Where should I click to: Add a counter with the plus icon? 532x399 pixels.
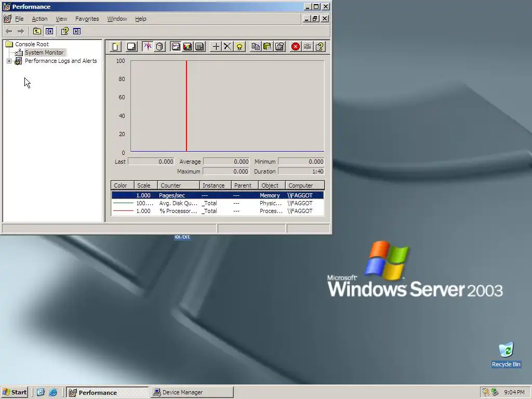point(216,46)
